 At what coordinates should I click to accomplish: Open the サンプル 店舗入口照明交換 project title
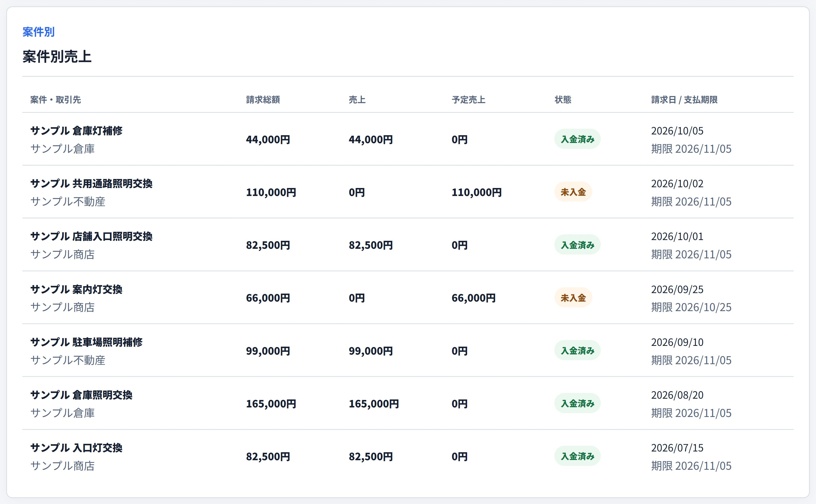[x=91, y=236]
